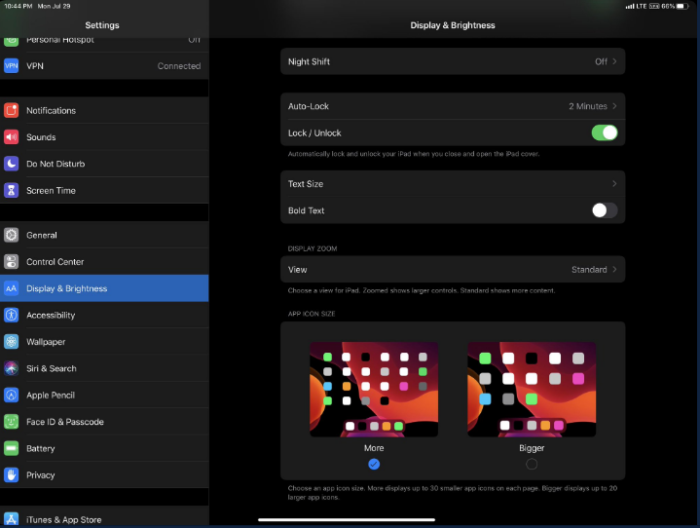Tap the 'Settings' sidebar title
This screenshot has height=528, width=700.
[102, 25]
